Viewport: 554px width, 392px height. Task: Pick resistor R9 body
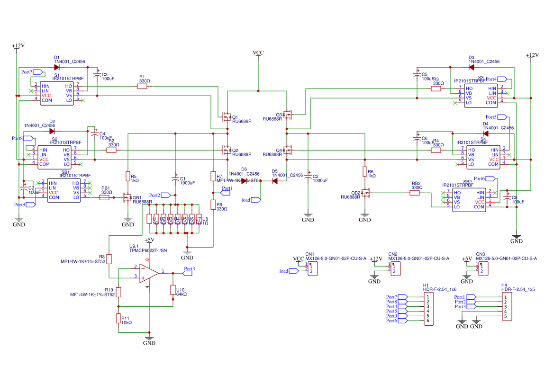point(213,205)
